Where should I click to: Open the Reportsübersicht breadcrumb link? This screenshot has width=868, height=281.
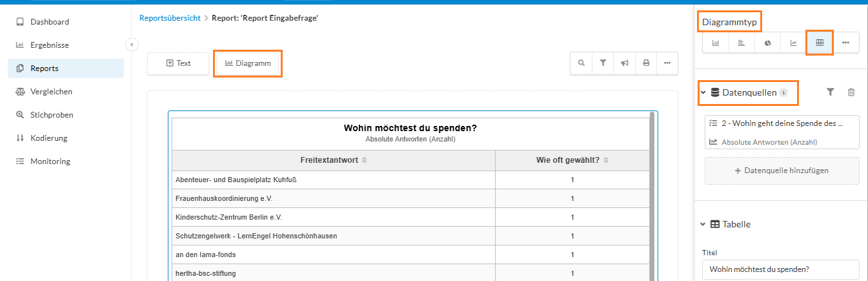coord(170,18)
